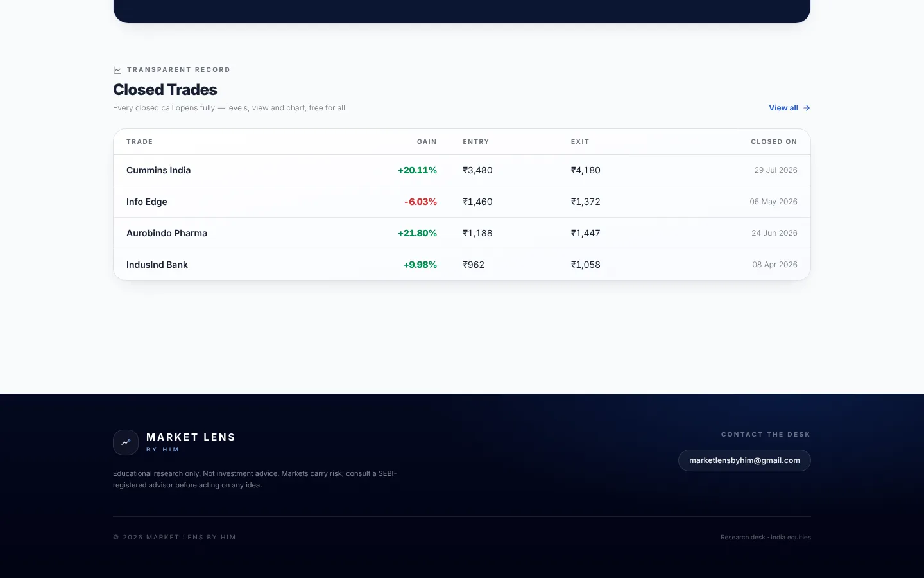
Task: Click the 08 Apr 2026 closed date
Action: point(774,265)
